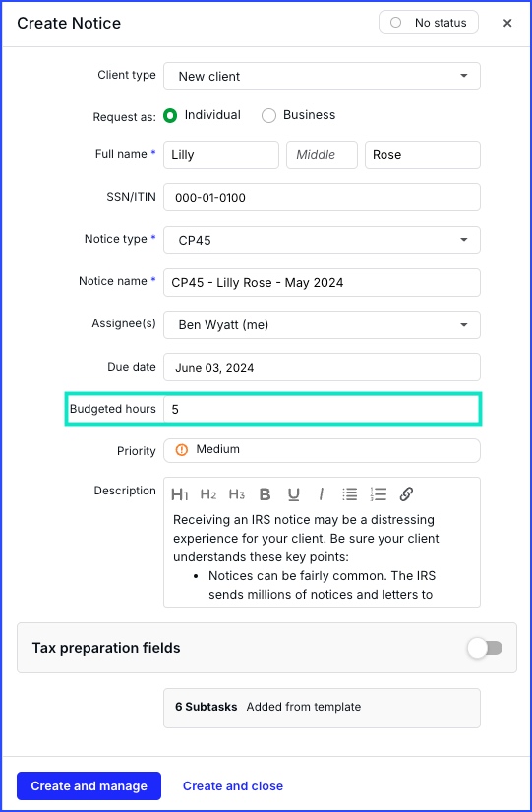Insert numbered list in description
The width and height of the screenshot is (532, 812).
pos(379,494)
